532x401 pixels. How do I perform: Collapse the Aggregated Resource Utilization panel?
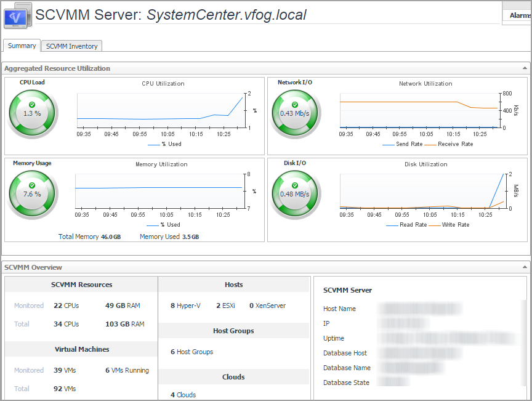point(525,68)
